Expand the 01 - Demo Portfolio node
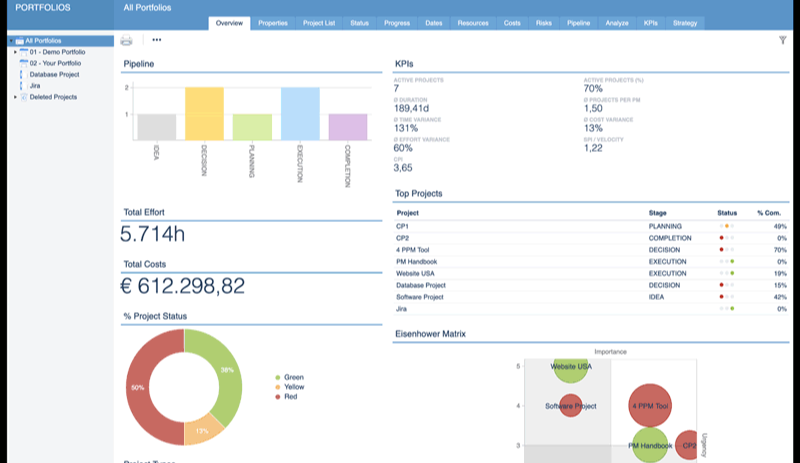The image size is (800, 463). [15, 52]
